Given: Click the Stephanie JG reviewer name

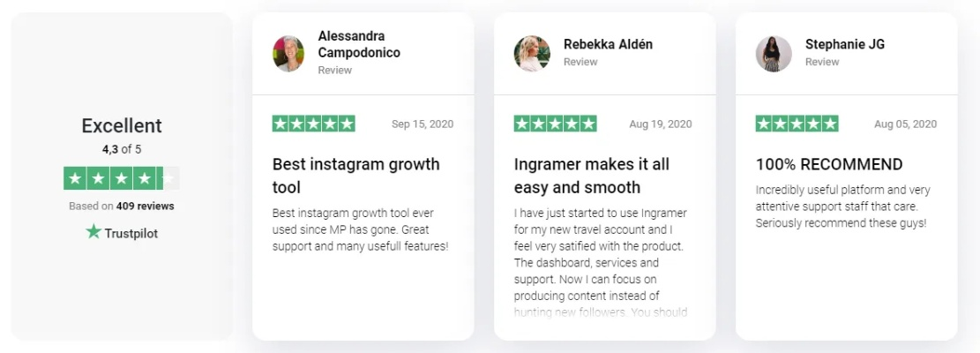Looking at the screenshot, I should 844,44.
